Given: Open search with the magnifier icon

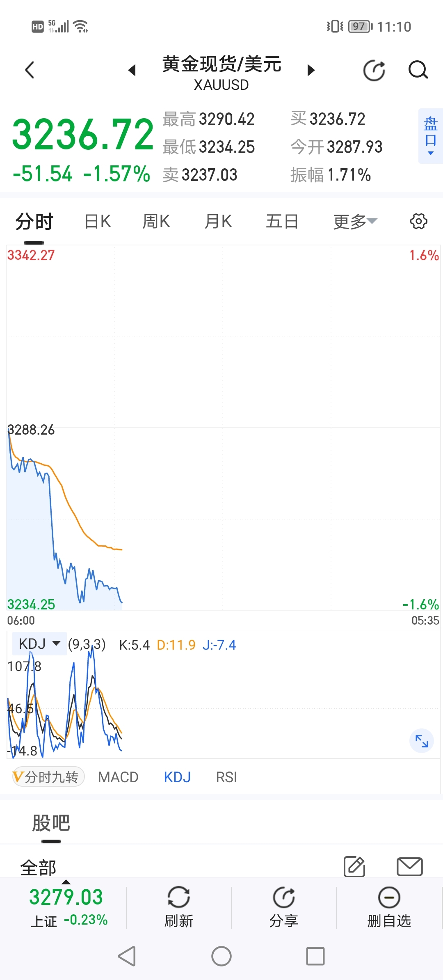Looking at the screenshot, I should [418, 70].
